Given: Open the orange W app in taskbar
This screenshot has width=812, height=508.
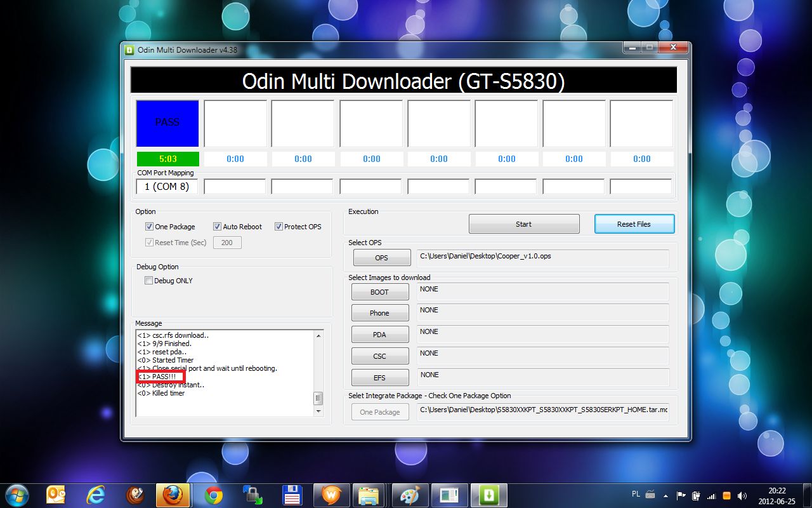Looking at the screenshot, I should point(331,495).
